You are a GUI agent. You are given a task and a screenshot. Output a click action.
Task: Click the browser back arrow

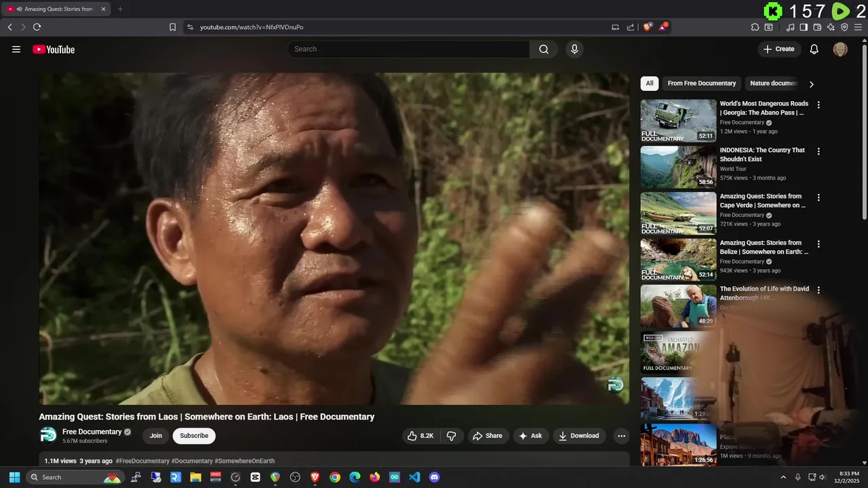(x=9, y=27)
